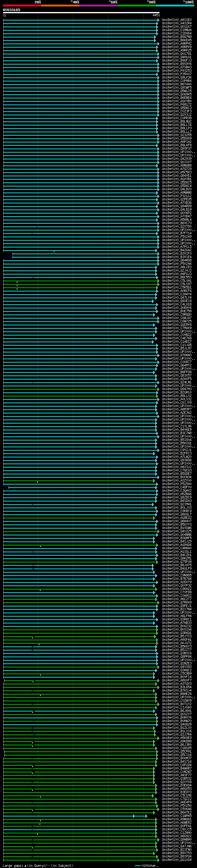
Task: Select the UniRef100_B8LLT6 label
Action: click(x=176, y=125)
